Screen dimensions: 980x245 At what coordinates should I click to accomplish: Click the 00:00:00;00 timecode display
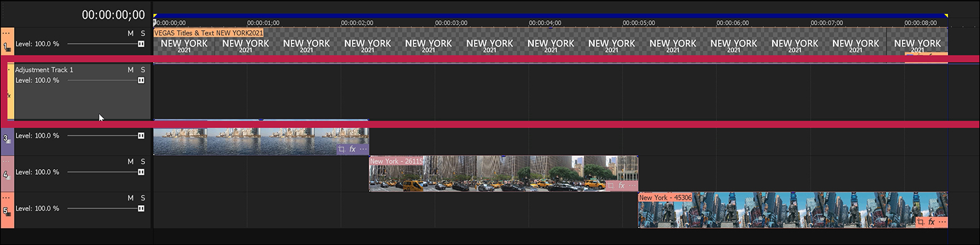[x=113, y=15]
